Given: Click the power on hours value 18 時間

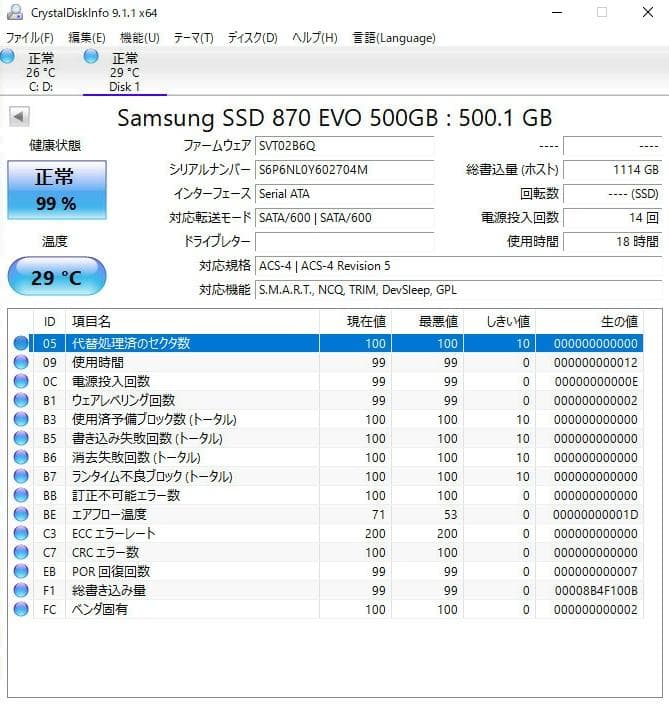Looking at the screenshot, I should (613, 242).
